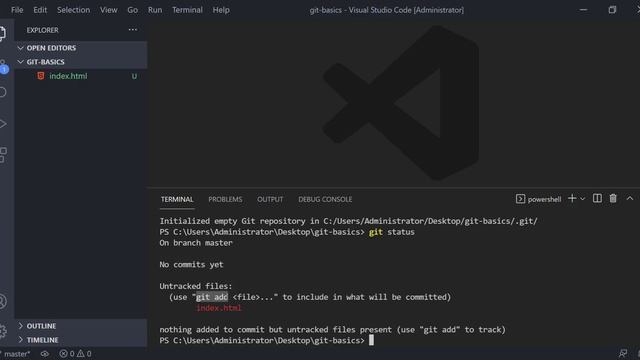Open the View menu
640x360 pixels.
[x=109, y=10]
